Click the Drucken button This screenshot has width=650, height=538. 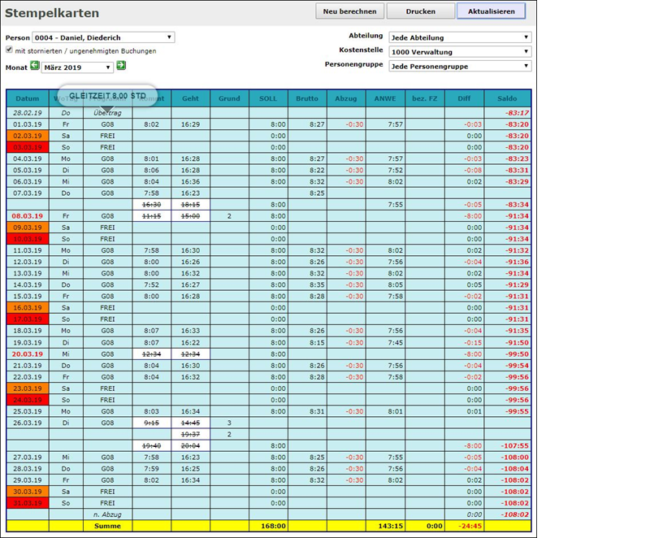tap(421, 12)
